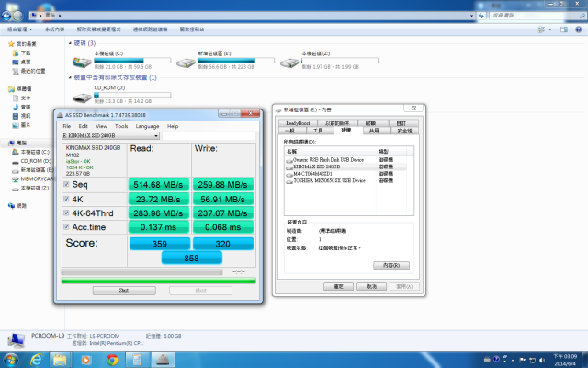Image resolution: width=588 pixels, height=368 pixels.
Task: Open the KINGMAX SSD 240GB drive dropdown
Action: point(110,135)
